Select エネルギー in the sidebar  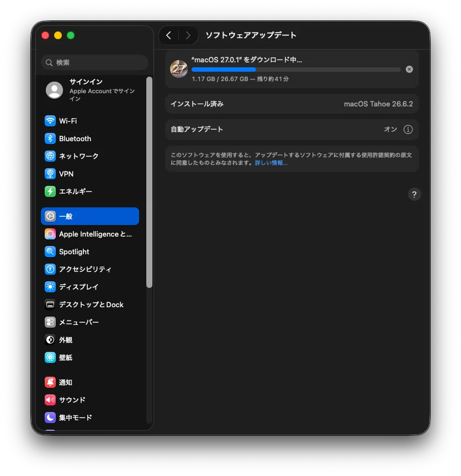pos(90,191)
